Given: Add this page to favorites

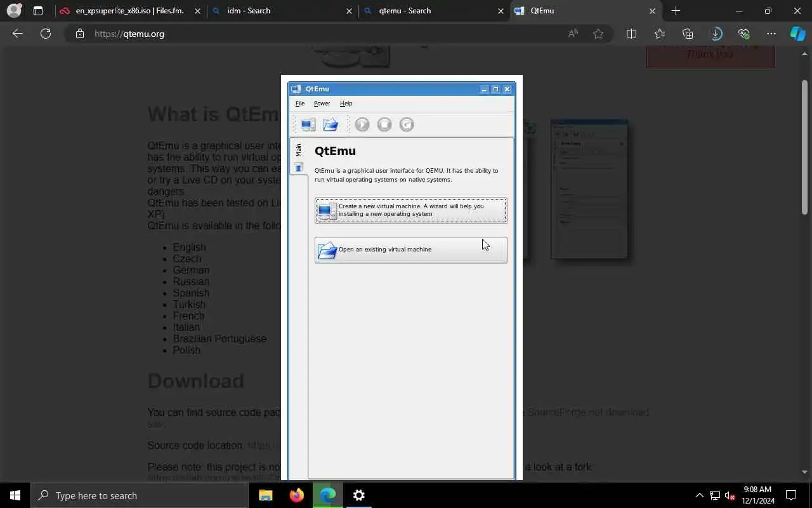Looking at the screenshot, I should tap(598, 34).
